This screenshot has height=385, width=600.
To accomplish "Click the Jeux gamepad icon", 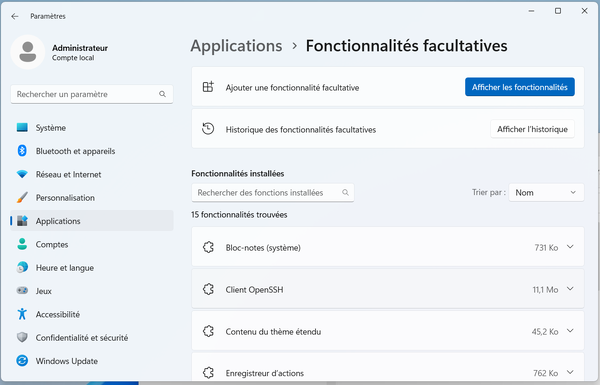I will tap(22, 290).
